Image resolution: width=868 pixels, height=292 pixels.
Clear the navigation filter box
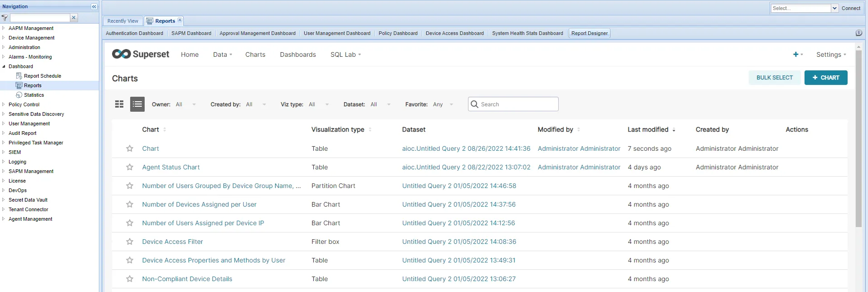[x=74, y=18]
